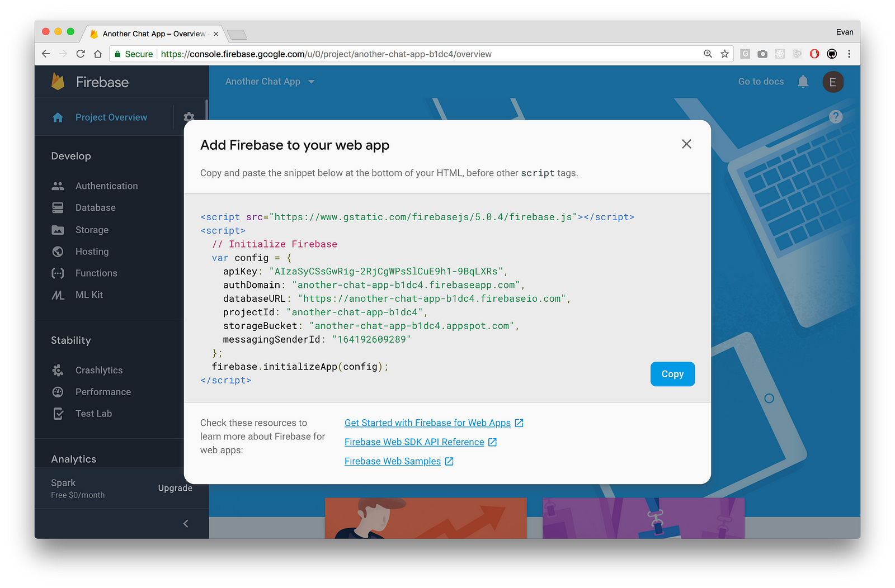Close the Another Chat App browser tab
Screen dimensions: 895x588
(x=216, y=34)
